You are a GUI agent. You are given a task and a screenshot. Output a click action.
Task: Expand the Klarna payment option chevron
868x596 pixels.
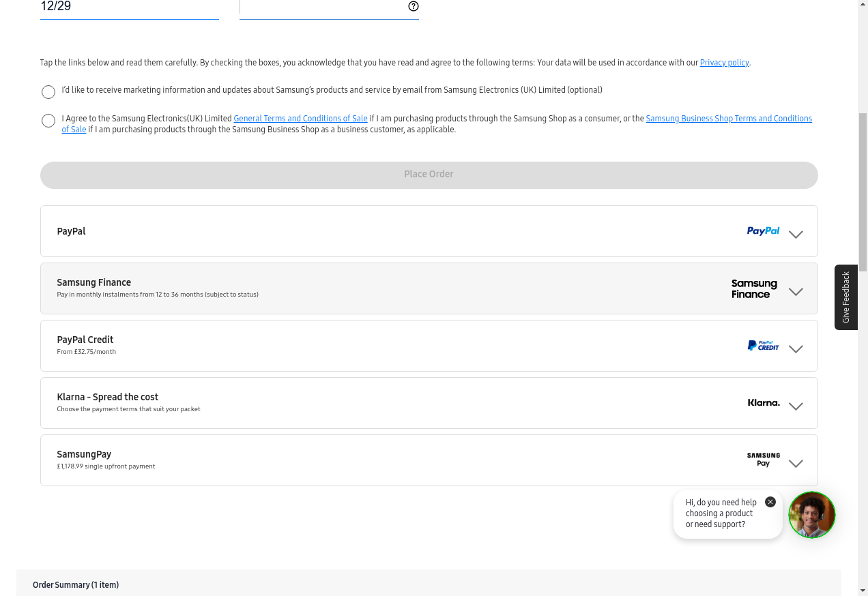[x=795, y=406]
